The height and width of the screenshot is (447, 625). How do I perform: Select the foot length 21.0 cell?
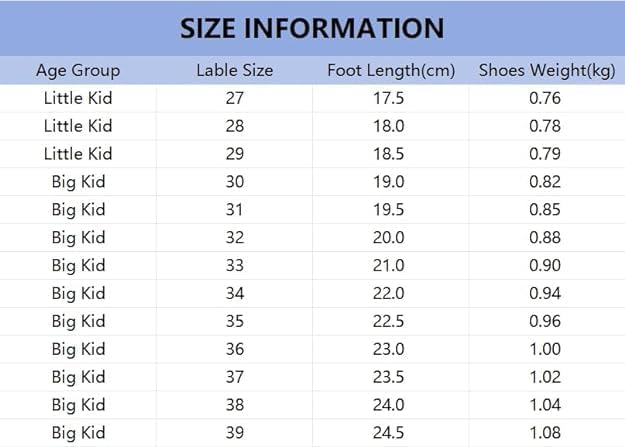pyautogui.click(x=392, y=266)
